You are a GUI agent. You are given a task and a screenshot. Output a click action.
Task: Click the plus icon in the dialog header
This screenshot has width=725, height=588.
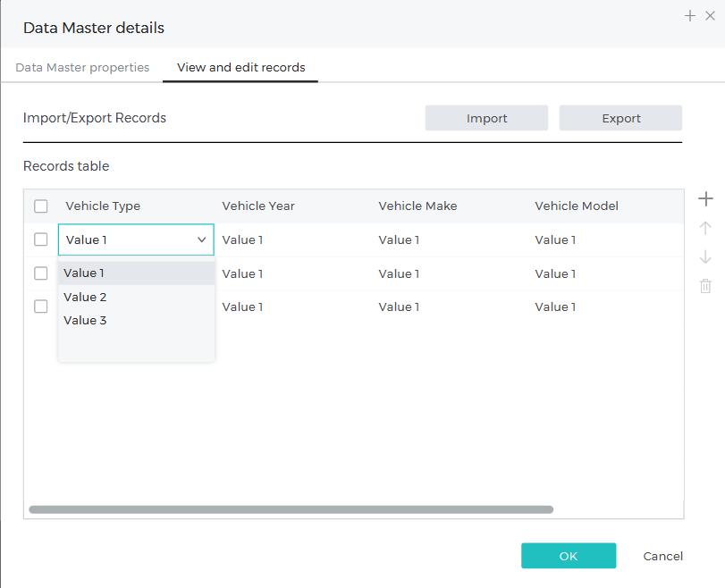pos(690,16)
